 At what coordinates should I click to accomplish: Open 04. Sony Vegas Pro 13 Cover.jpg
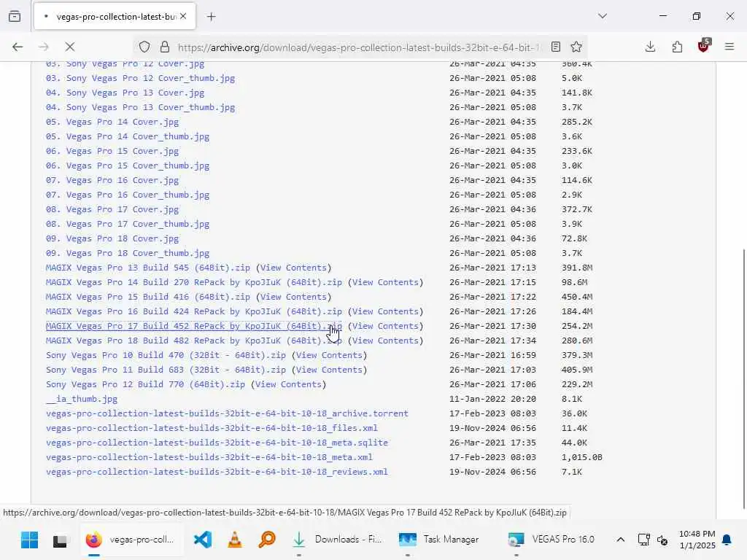[x=125, y=93]
